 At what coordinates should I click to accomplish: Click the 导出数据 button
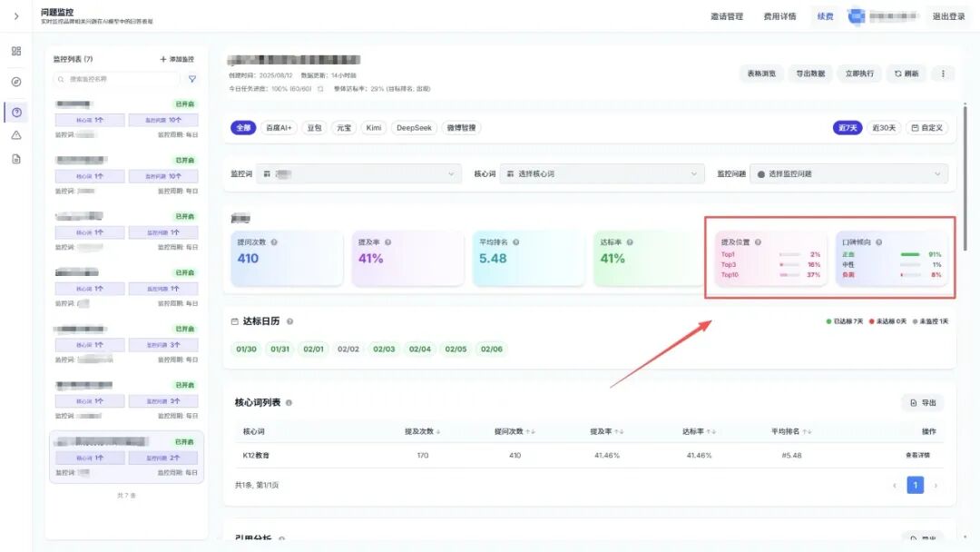(x=810, y=74)
